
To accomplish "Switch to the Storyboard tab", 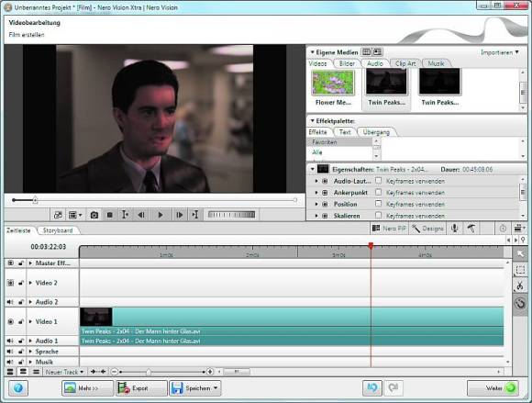I will [x=58, y=230].
